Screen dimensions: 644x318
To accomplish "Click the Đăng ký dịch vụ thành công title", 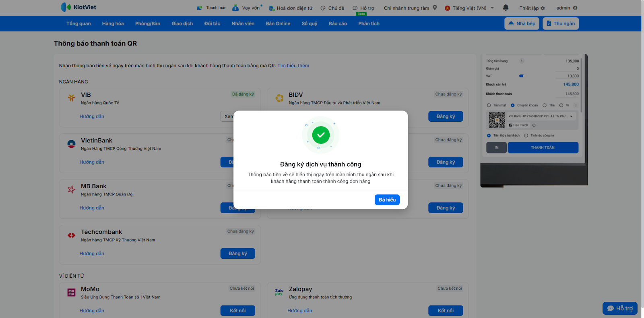I will [321, 164].
